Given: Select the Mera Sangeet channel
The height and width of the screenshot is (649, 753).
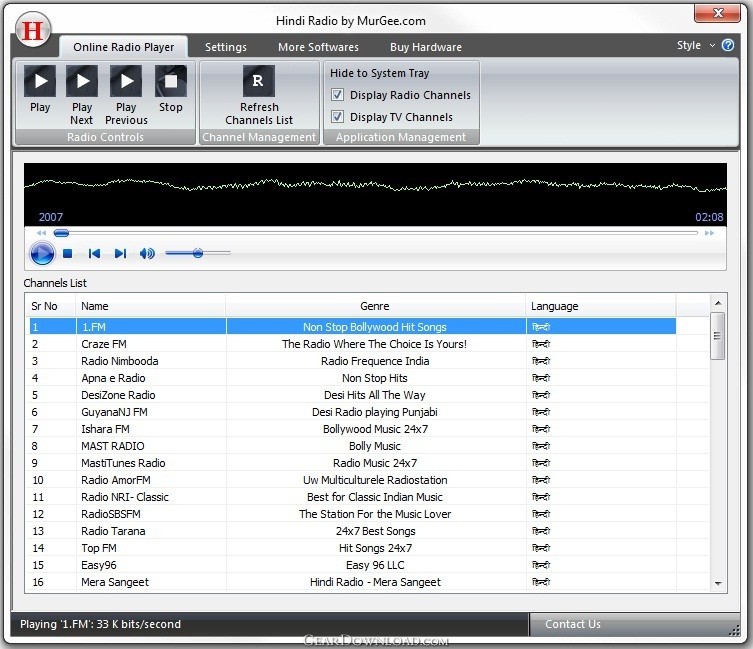Looking at the screenshot, I should pos(352,582).
